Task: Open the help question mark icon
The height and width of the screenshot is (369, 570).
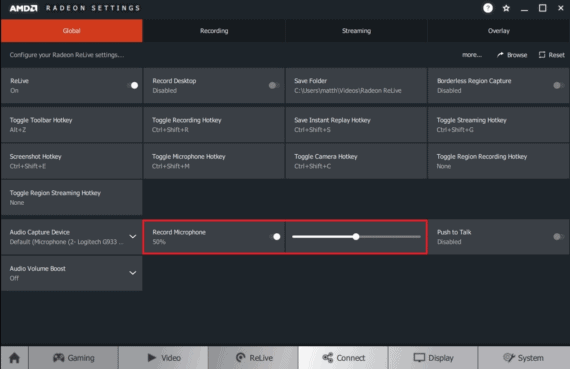Action: [x=488, y=8]
